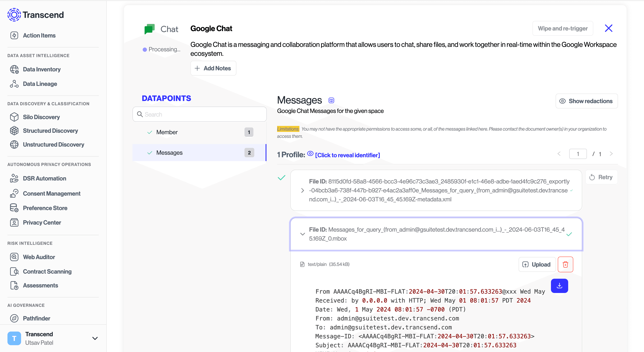Click the Silo Discovery icon in sidebar
Viewport: 644px width, 352px height.
click(14, 117)
